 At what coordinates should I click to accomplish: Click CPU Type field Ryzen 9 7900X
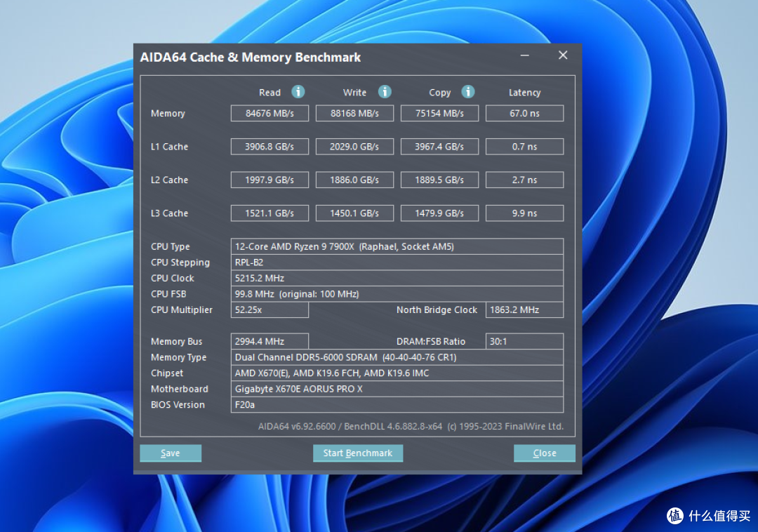[x=397, y=246]
